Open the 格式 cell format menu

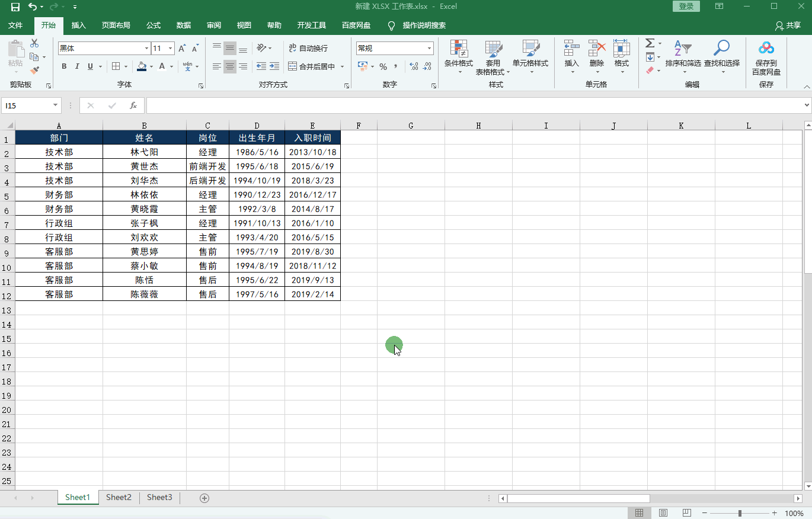(622, 57)
